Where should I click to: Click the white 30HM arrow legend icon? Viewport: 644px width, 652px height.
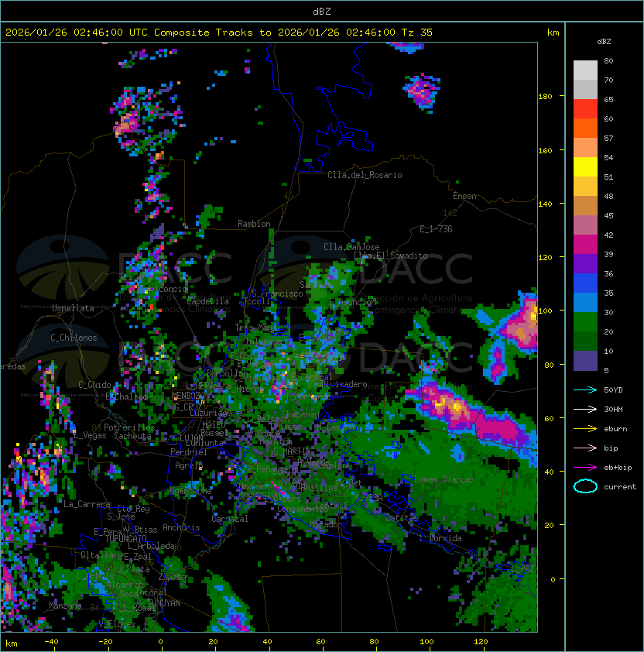(585, 409)
